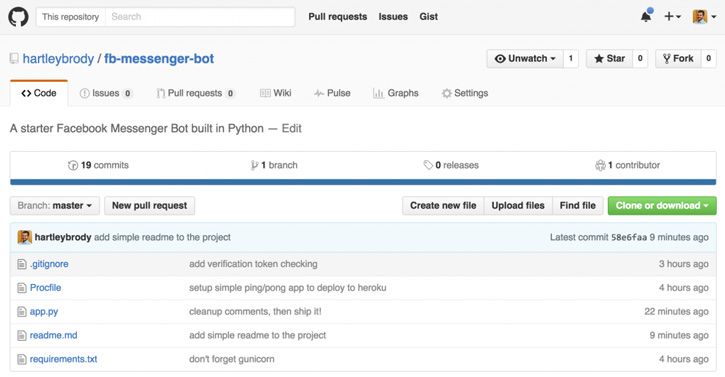Open readme.md row commit message 'add simple readme'
The height and width of the screenshot is (377, 725).
point(258,335)
